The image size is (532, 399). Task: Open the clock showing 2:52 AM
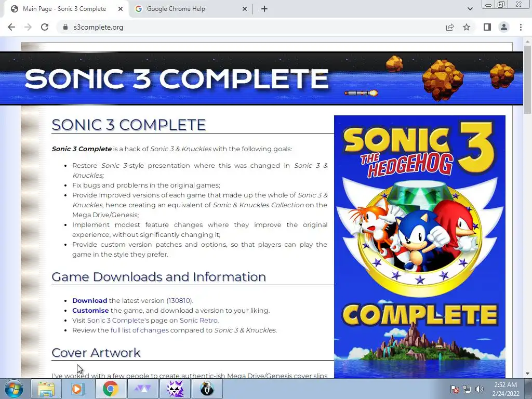click(x=506, y=389)
